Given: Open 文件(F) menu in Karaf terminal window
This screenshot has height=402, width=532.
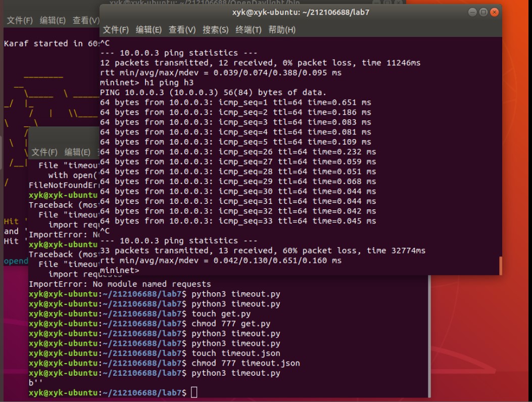Looking at the screenshot, I should pyautogui.click(x=20, y=20).
